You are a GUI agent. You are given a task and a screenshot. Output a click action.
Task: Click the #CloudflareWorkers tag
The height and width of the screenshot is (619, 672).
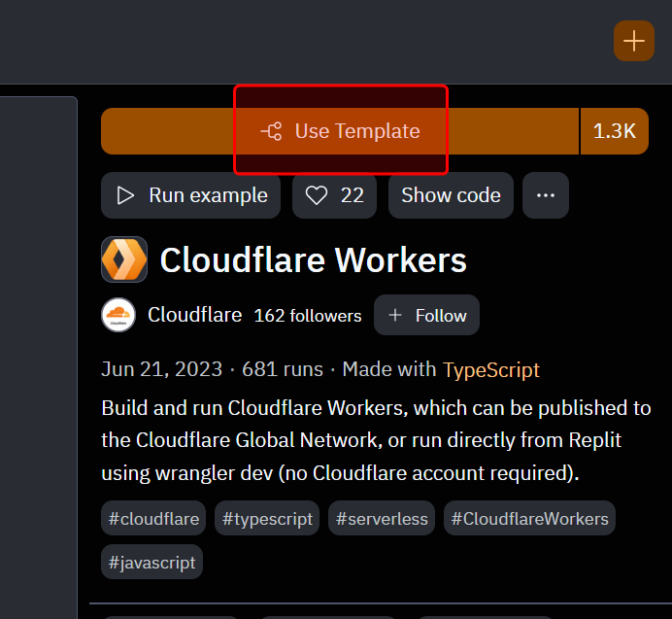[529, 519]
